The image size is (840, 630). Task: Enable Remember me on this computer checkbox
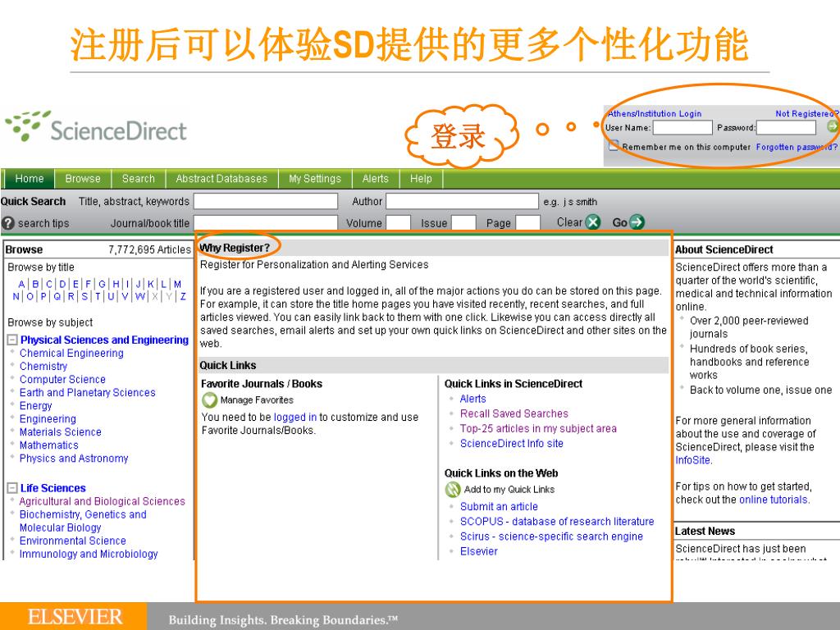click(x=614, y=147)
